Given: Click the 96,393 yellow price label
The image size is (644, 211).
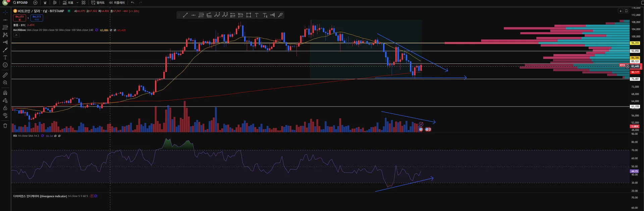Looking at the screenshot, I should (635, 43).
